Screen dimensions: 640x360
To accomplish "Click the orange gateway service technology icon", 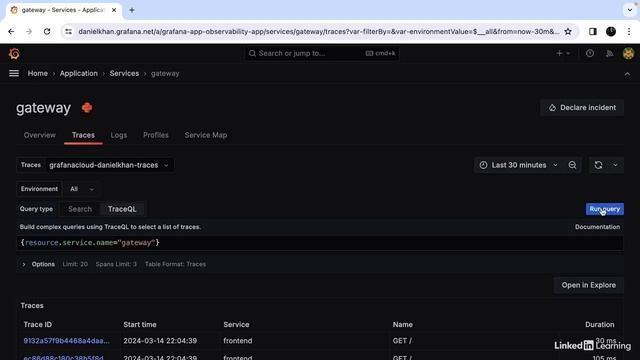I will click(87, 108).
